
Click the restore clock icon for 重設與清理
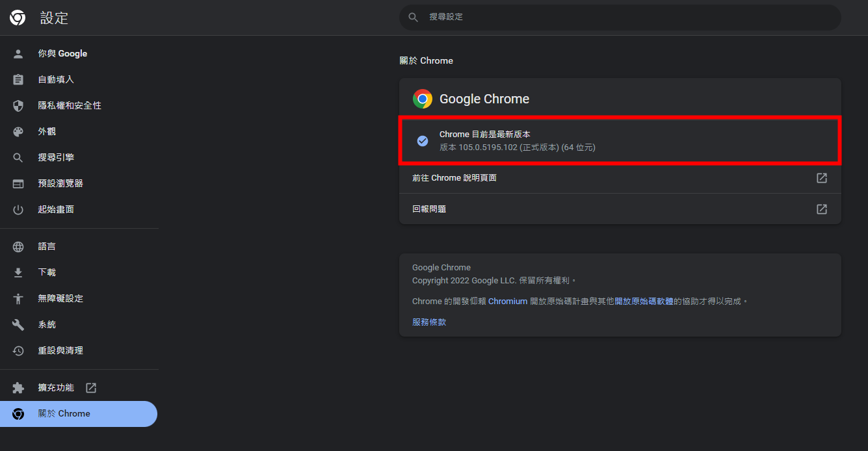tap(18, 351)
